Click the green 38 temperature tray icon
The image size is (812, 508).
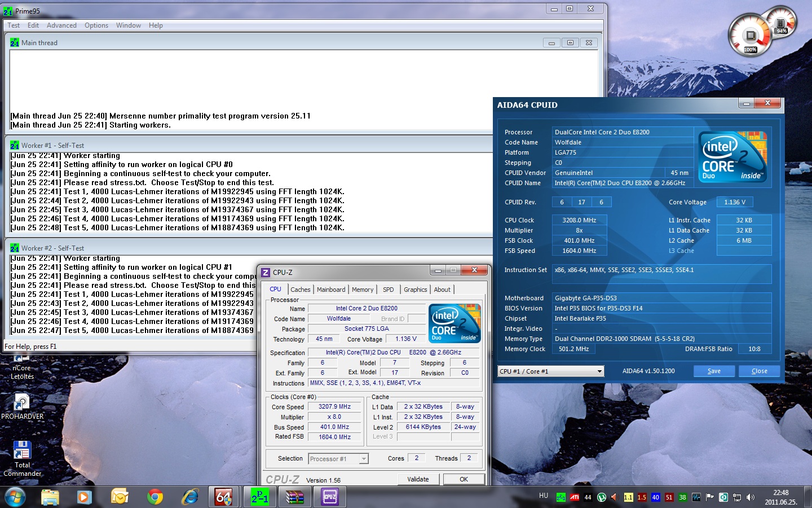pyautogui.click(x=682, y=497)
